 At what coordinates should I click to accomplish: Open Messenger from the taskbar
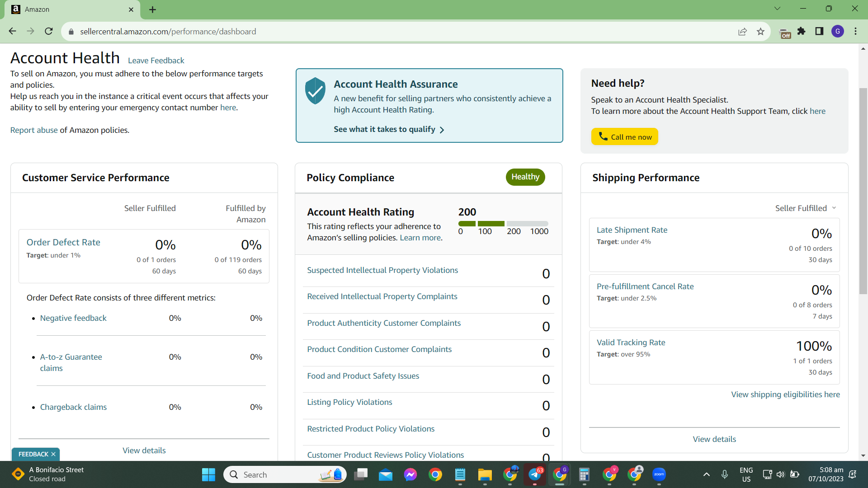pyautogui.click(x=410, y=474)
